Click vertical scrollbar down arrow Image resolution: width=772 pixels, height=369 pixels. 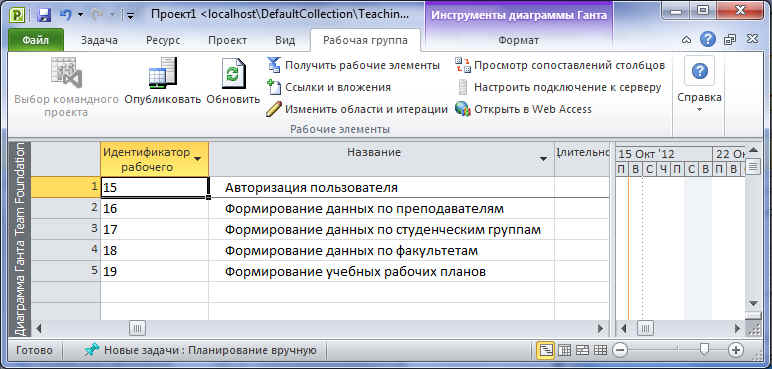click(x=753, y=303)
